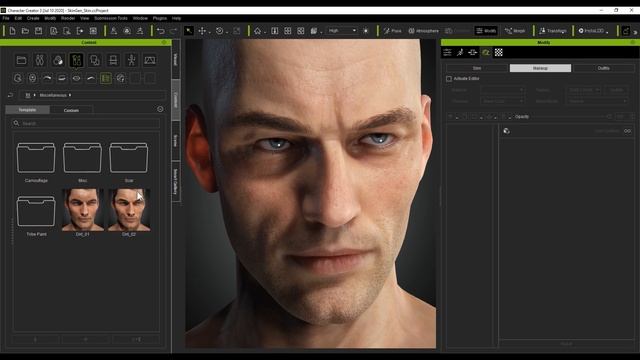Select the Dirt_01 thumbnail
This screenshot has height=360, width=640.
pyautogui.click(x=82, y=210)
